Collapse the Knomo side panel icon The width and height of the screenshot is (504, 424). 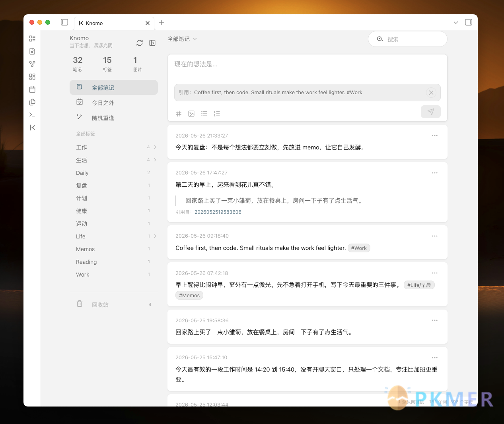[x=152, y=43]
